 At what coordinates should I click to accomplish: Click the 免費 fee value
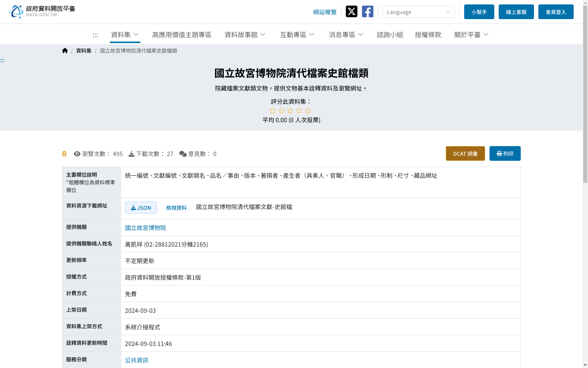click(131, 294)
